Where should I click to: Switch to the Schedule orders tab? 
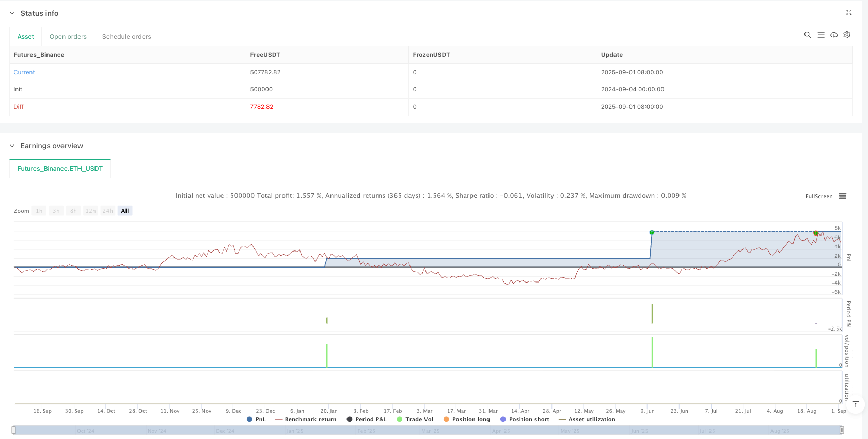pyautogui.click(x=127, y=37)
